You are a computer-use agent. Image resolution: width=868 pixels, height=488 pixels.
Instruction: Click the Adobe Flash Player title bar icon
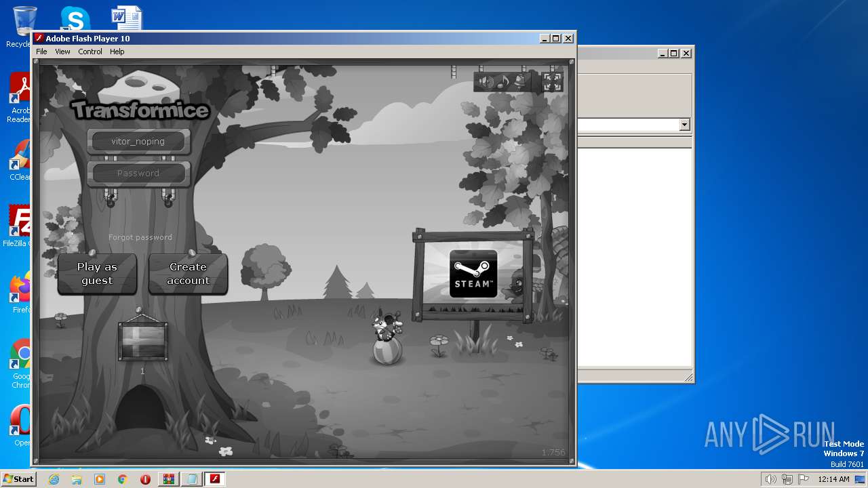(39, 39)
